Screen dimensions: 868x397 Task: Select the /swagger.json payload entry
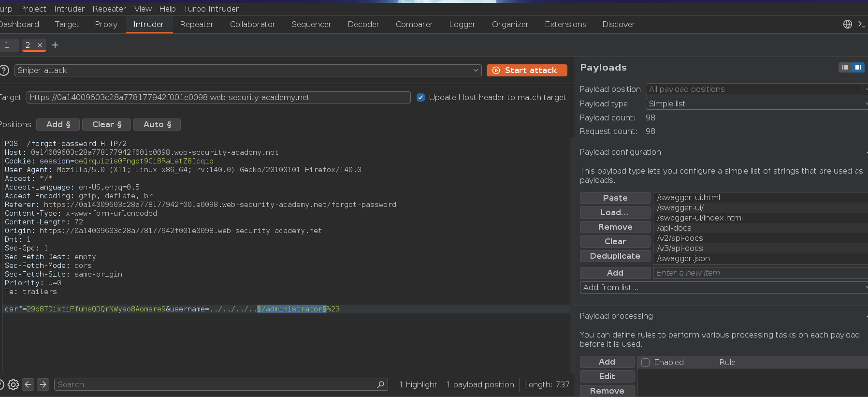pos(761,258)
